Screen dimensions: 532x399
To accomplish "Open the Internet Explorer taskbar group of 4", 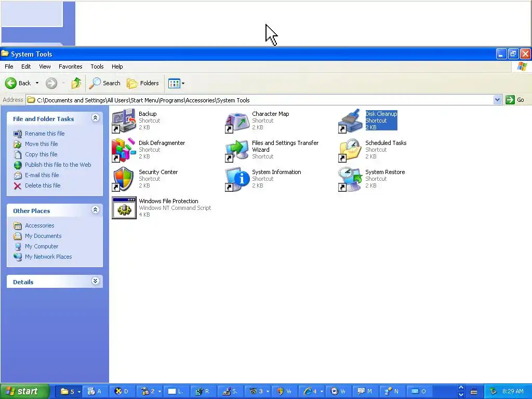I will [312, 392].
